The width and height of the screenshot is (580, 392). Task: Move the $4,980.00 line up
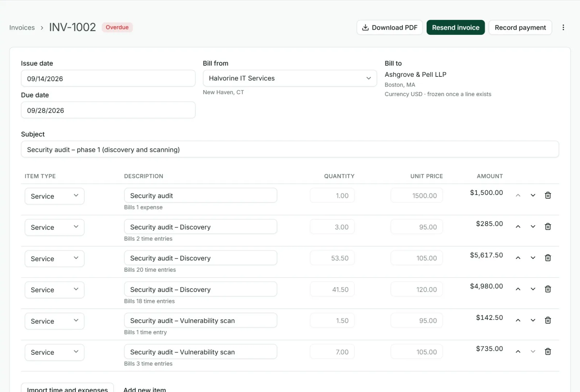click(x=518, y=289)
